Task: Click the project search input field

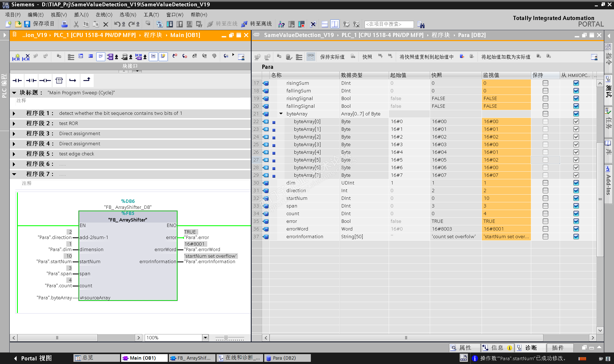Action: click(x=389, y=24)
